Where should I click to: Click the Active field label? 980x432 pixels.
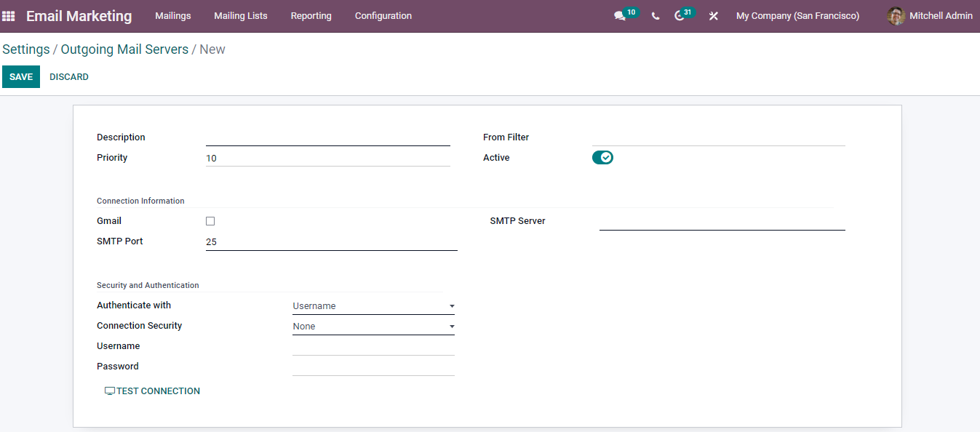496,158
